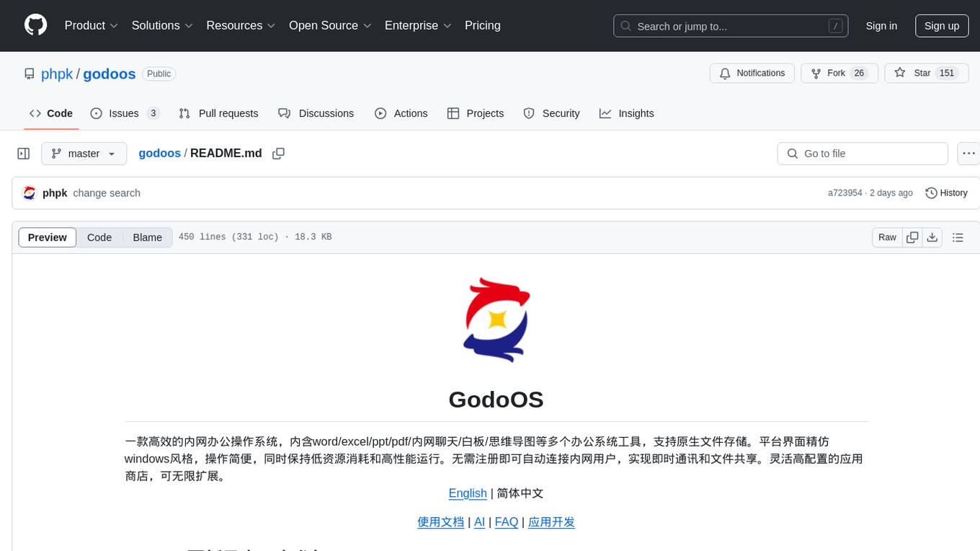Open the GitHub home logo

click(35, 25)
